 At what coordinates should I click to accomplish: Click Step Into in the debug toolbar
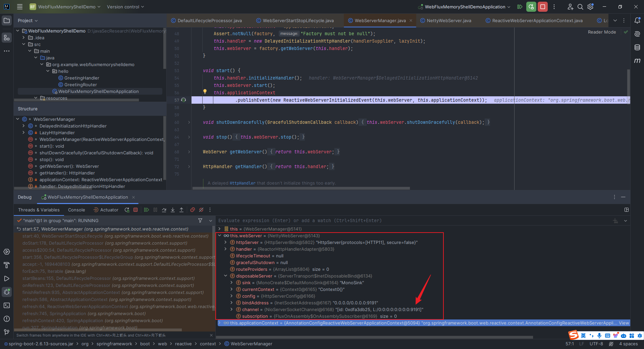[173, 210]
